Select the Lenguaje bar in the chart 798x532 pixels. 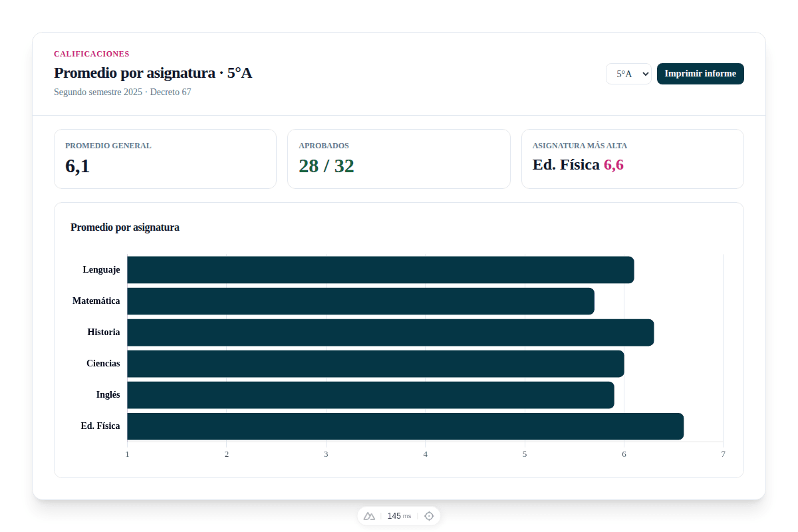coord(380,270)
